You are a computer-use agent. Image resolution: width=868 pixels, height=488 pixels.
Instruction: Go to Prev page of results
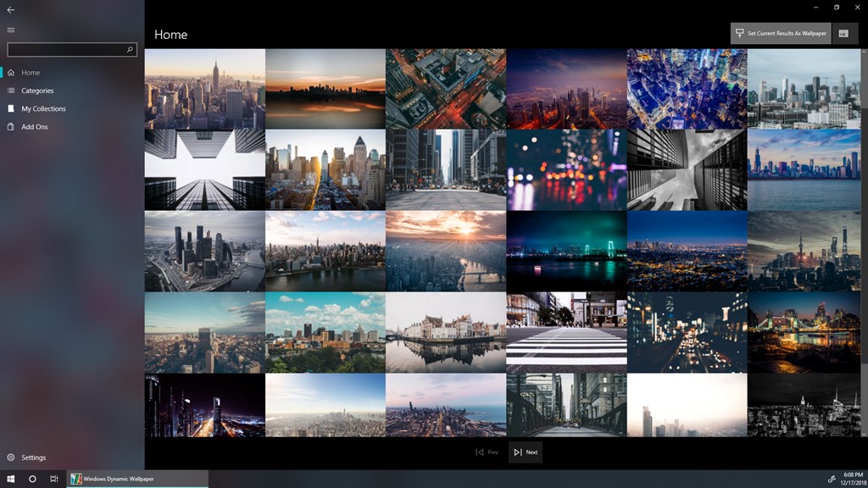pos(487,452)
